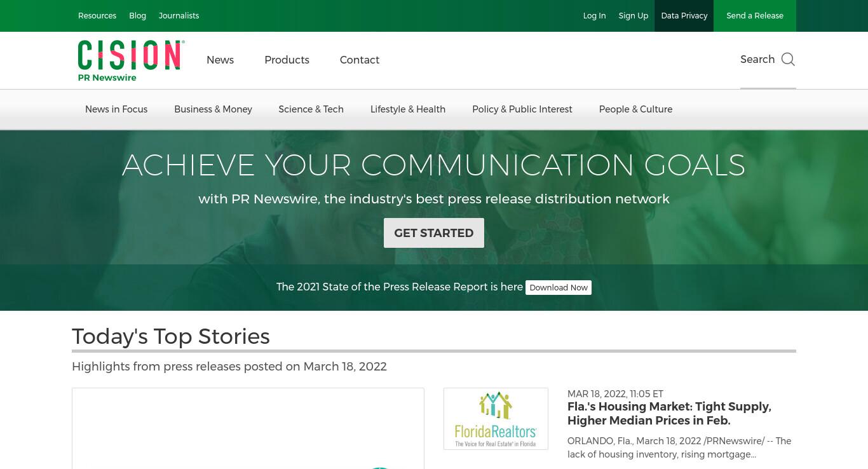Go to the Blog link
The width and height of the screenshot is (868, 469).
click(138, 16)
